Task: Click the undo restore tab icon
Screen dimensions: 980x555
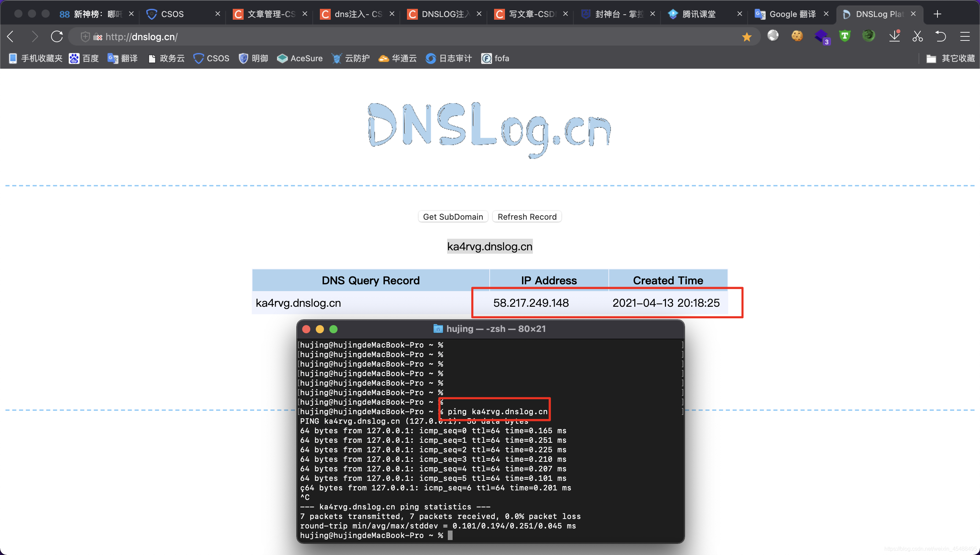Action: coord(941,36)
